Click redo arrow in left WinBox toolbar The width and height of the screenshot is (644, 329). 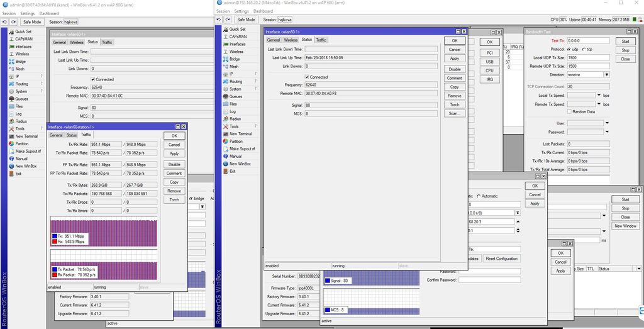coord(14,22)
